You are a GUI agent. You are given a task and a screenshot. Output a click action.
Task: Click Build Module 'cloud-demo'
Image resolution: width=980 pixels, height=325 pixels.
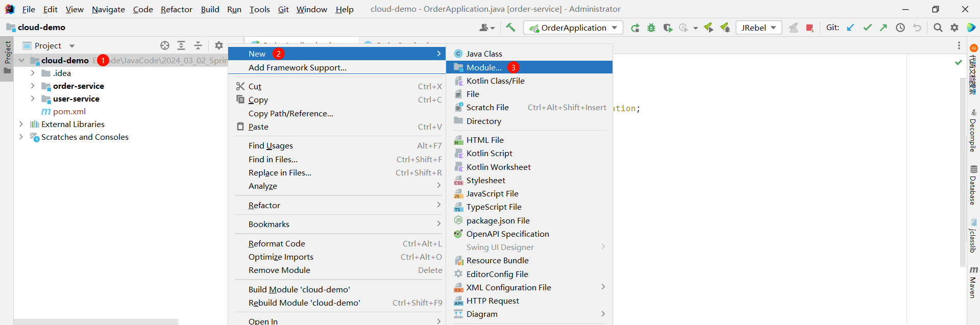[337, 289]
